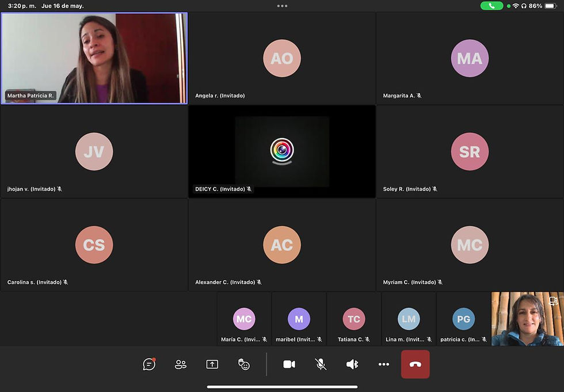Tap the Wi-Fi status icon

tap(516, 6)
